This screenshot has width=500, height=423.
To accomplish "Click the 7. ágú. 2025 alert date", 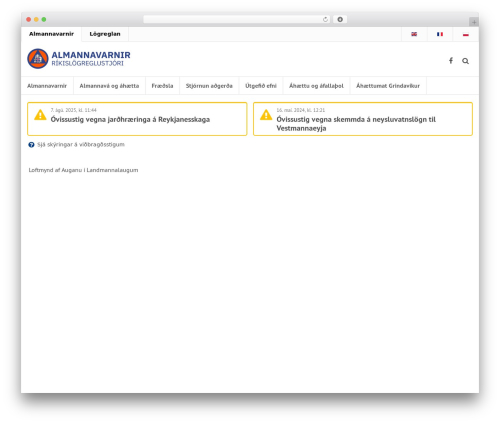I will 74,110.
